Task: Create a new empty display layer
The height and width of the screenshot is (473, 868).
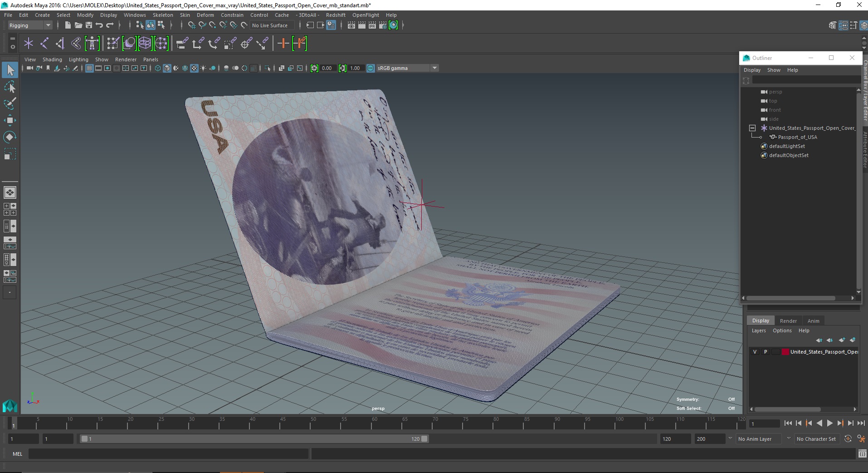Action: (842, 340)
